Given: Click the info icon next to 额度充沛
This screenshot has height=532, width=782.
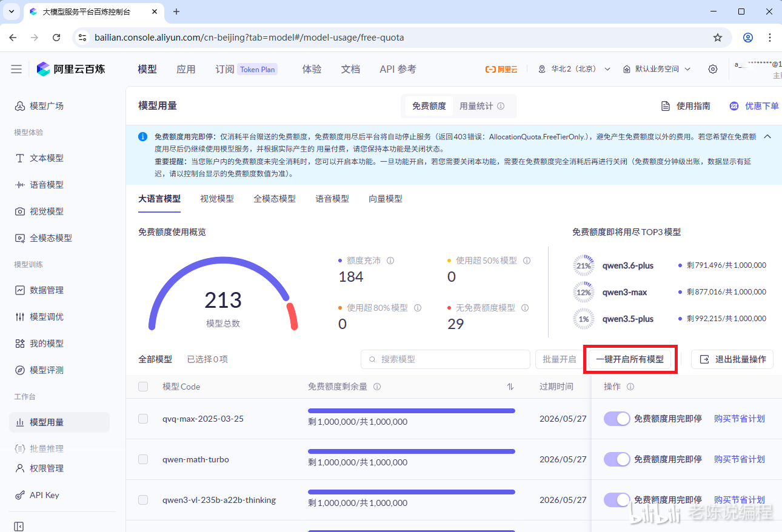Looking at the screenshot, I should 390,261.
